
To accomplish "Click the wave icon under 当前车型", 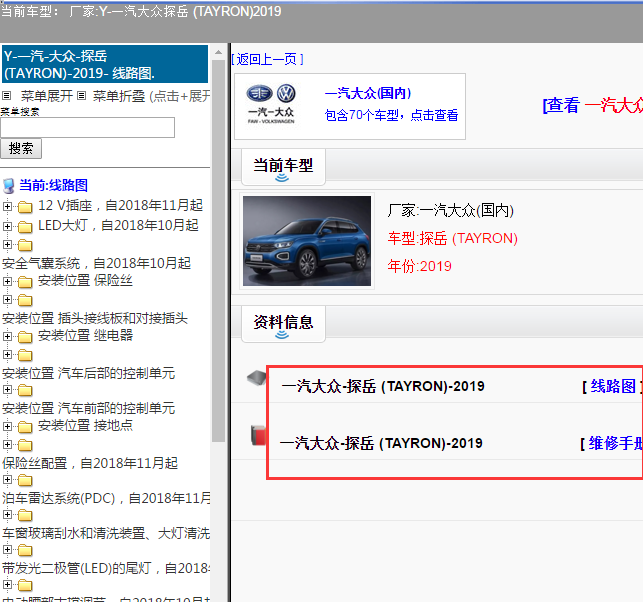I will [x=282, y=178].
